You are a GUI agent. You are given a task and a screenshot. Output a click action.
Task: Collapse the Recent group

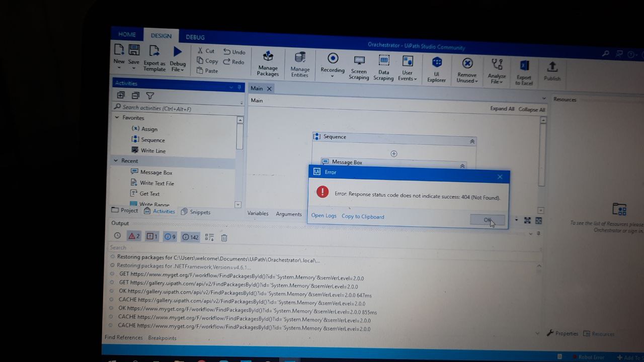tap(116, 161)
